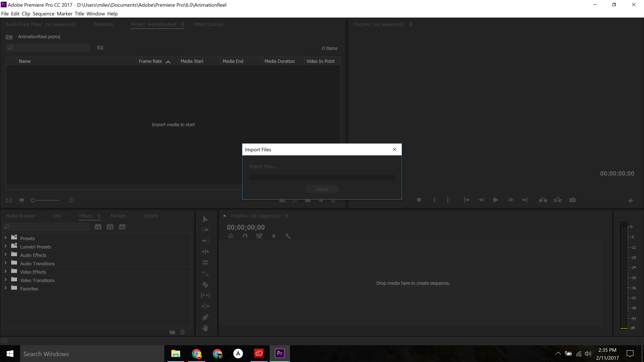Click the Export Frame camera icon
The image size is (644, 362).
(573, 200)
